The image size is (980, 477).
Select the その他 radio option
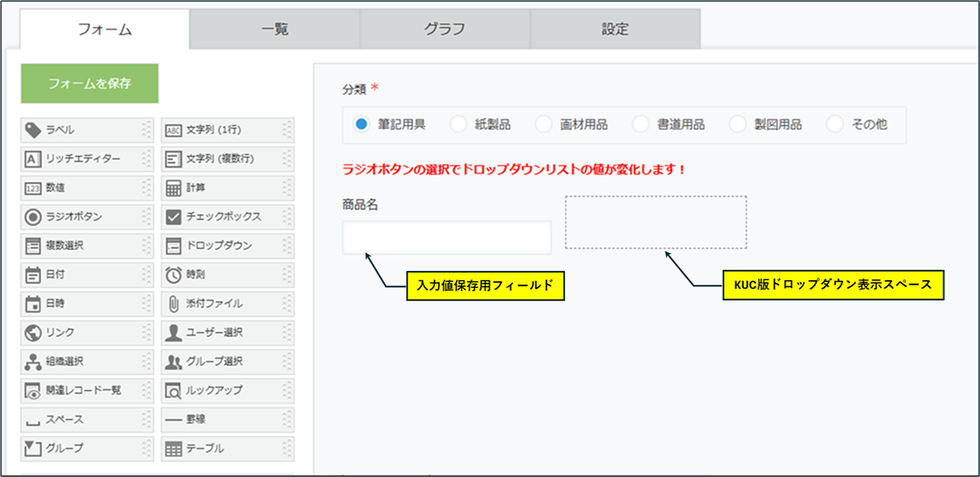click(835, 124)
